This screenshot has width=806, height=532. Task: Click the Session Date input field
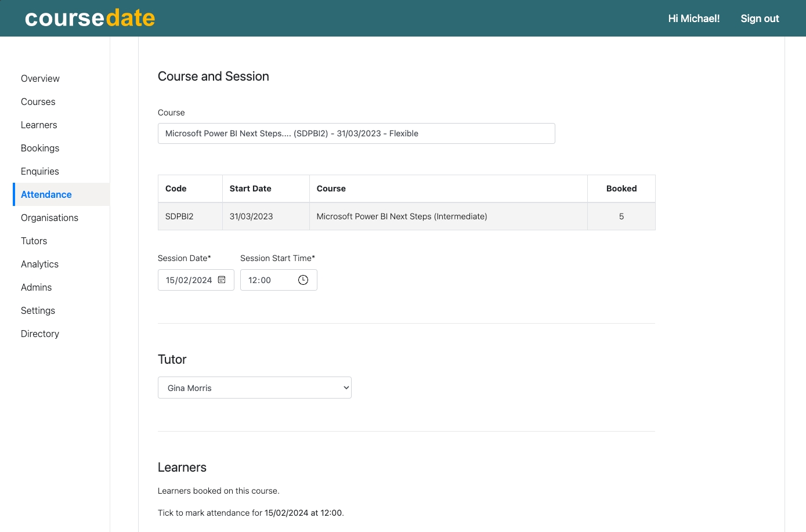coord(189,280)
